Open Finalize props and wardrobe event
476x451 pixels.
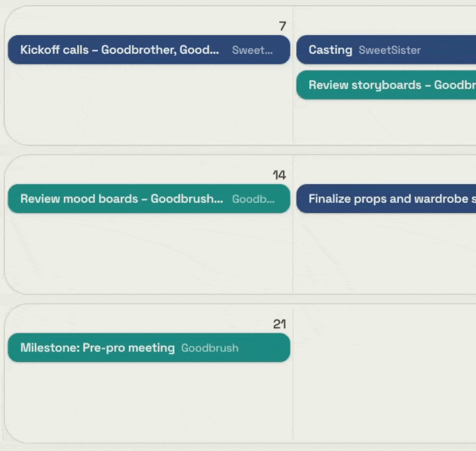click(x=386, y=199)
